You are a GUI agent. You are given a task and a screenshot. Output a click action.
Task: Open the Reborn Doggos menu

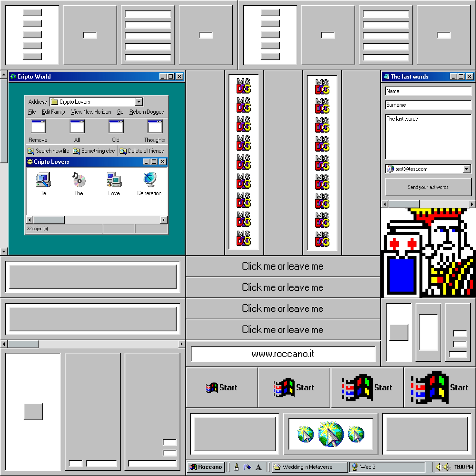[x=147, y=112]
